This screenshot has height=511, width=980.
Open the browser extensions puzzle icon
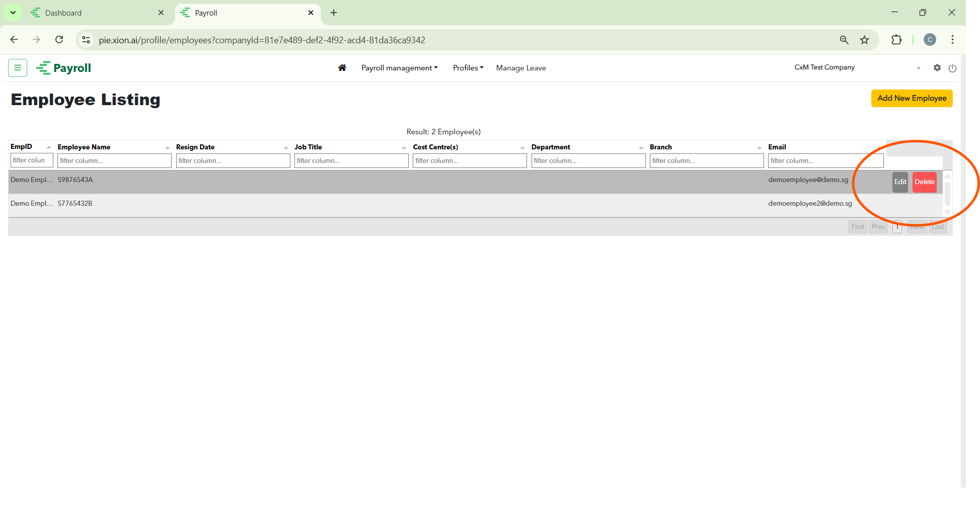coord(896,40)
